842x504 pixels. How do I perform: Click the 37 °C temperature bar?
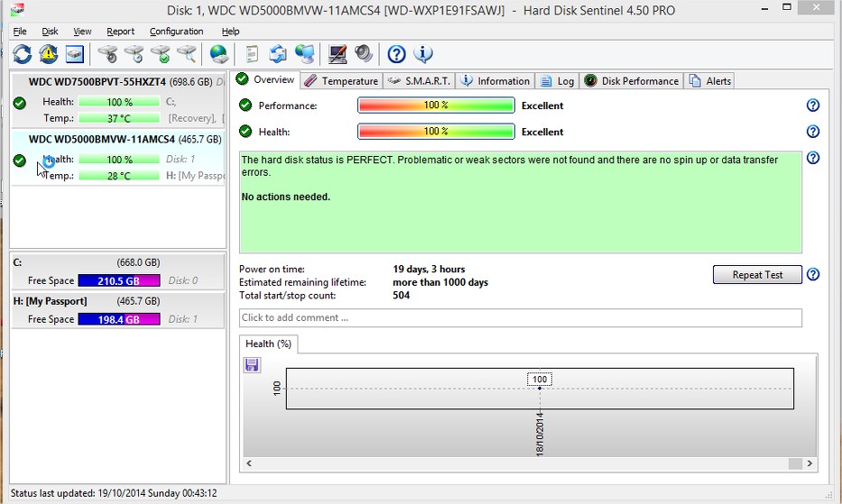point(119,118)
